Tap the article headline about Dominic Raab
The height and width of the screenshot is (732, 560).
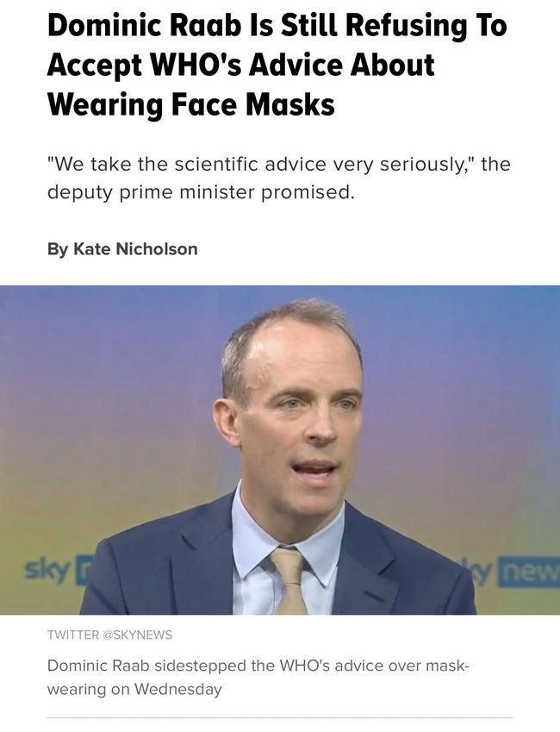tap(277, 65)
